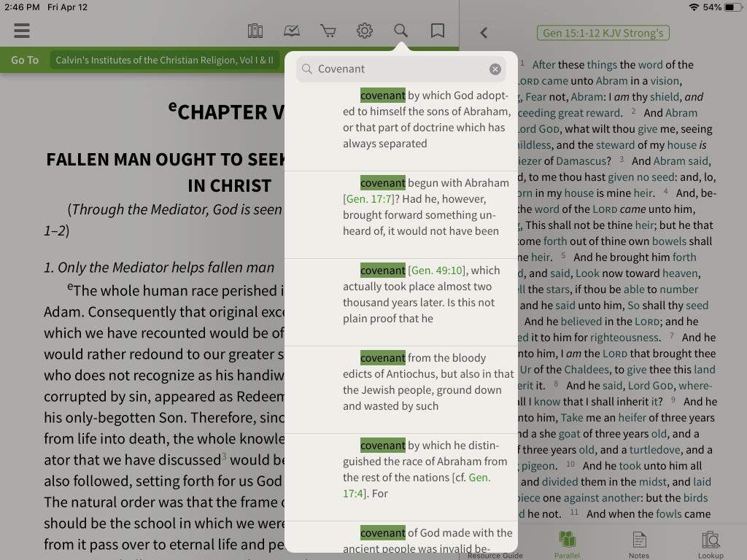The image size is (747, 560).
Task: Tap the word 'fowls' in verse 11
Action: click(670, 514)
